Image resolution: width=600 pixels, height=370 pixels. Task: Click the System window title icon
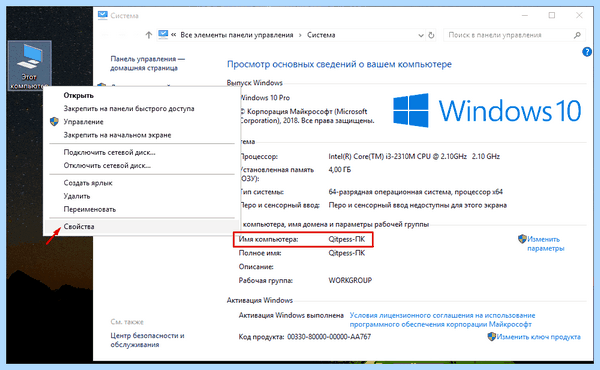pos(103,15)
